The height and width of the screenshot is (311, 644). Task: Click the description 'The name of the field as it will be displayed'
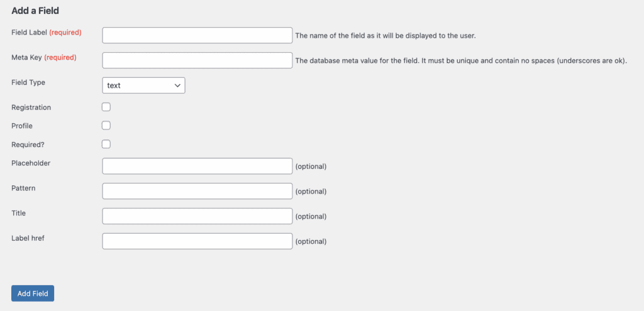pyautogui.click(x=386, y=36)
